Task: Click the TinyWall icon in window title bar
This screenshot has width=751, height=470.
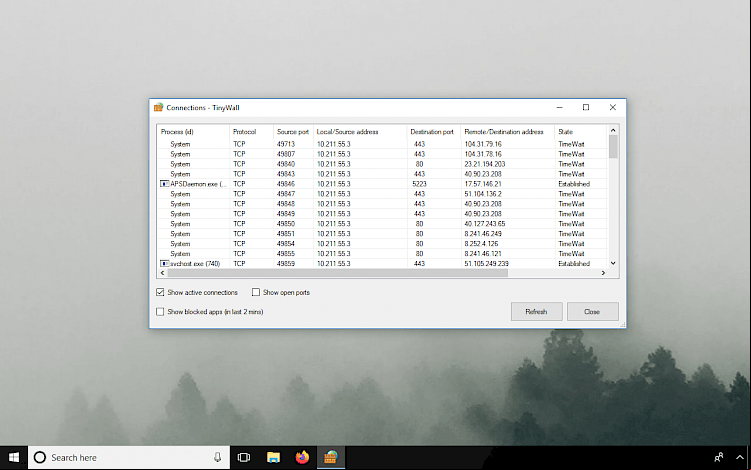Action: click(159, 107)
